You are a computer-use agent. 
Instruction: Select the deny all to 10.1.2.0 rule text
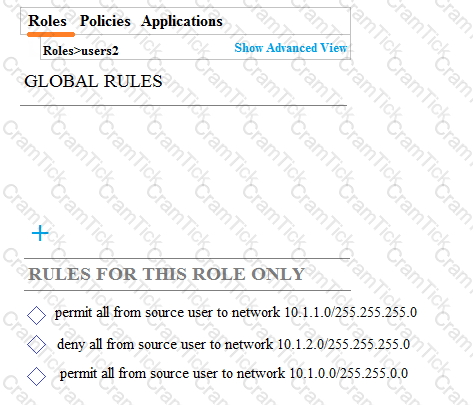(x=233, y=344)
